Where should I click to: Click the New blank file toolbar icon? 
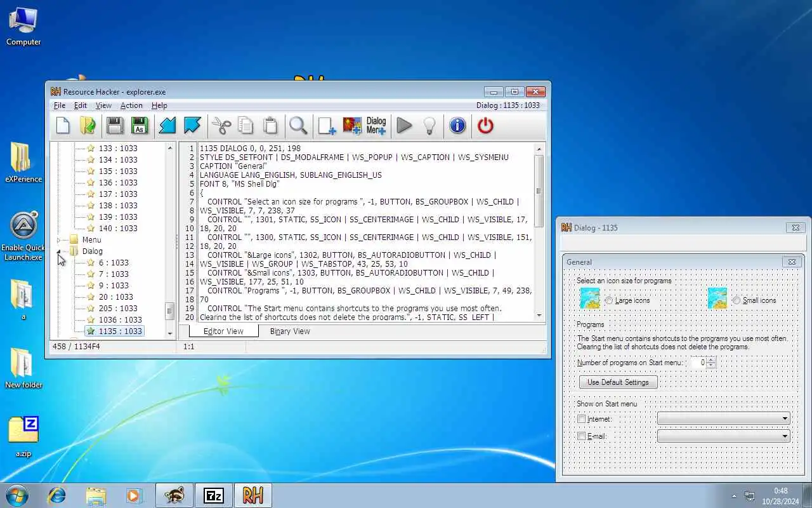pyautogui.click(x=63, y=126)
